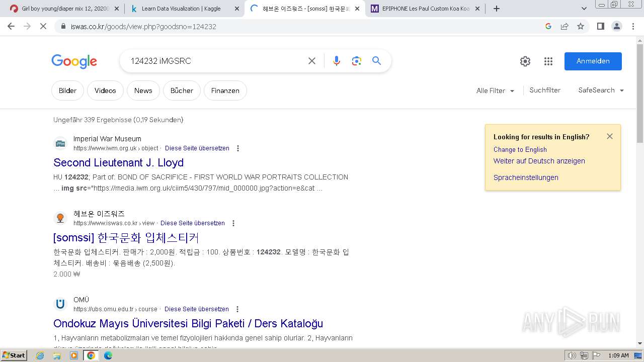Screen dimensions: 644x362
Task: Open options menu for OMÜ result
Action: (x=237, y=309)
